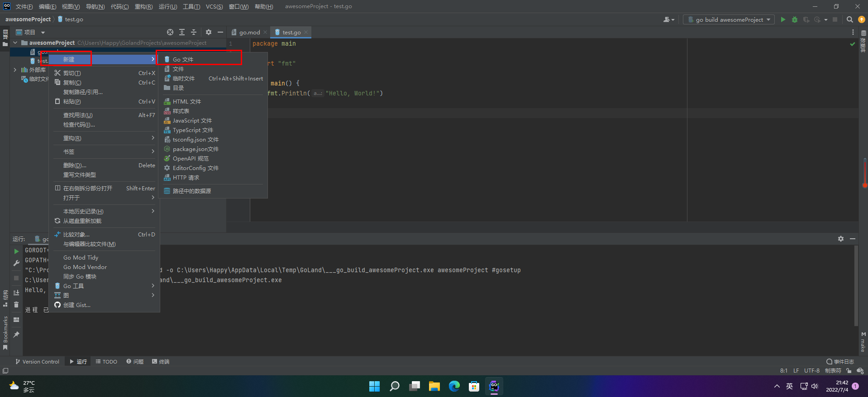Open the Version Control tool window
Viewport: 868px width, 397px height.
[x=37, y=361]
